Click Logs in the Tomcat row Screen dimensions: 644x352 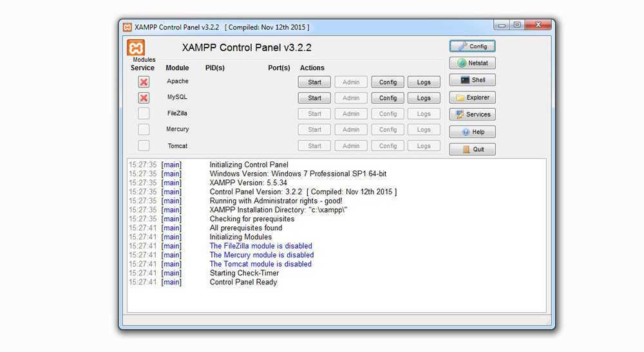pos(424,145)
